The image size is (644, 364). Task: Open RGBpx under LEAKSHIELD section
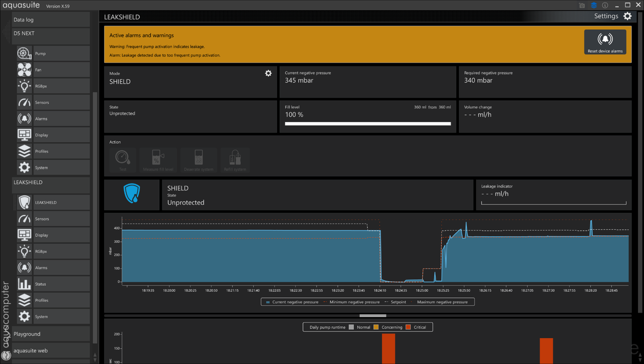click(x=53, y=251)
